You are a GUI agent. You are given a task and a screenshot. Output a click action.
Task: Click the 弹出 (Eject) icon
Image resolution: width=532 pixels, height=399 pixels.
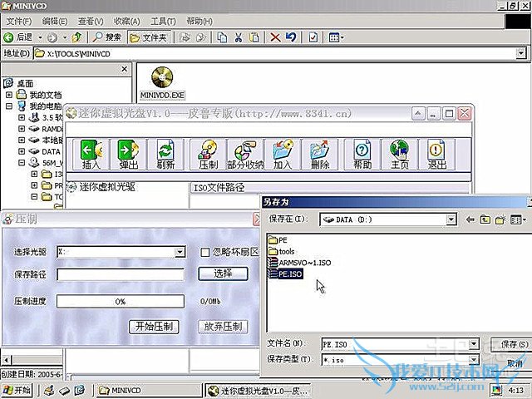pyautogui.click(x=128, y=155)
